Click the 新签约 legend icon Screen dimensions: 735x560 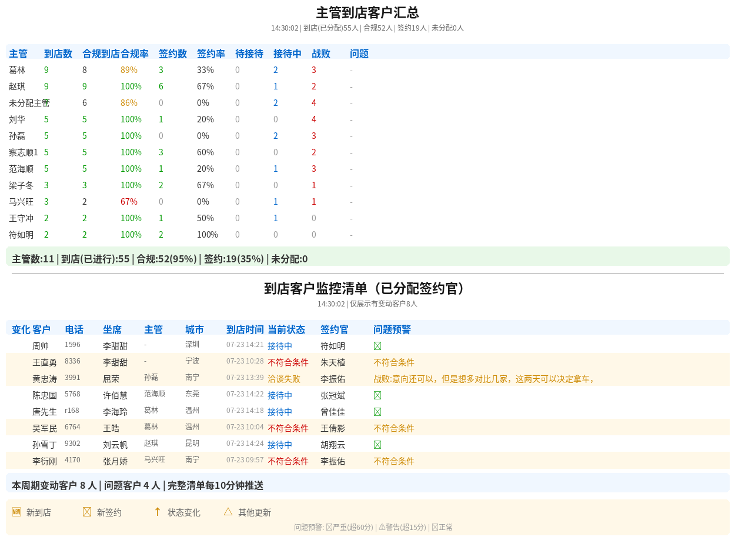coord(87,512)
